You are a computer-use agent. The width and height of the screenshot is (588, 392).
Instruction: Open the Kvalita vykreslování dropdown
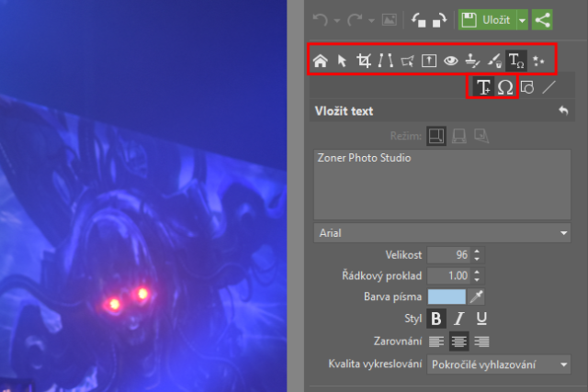[499, 364]
